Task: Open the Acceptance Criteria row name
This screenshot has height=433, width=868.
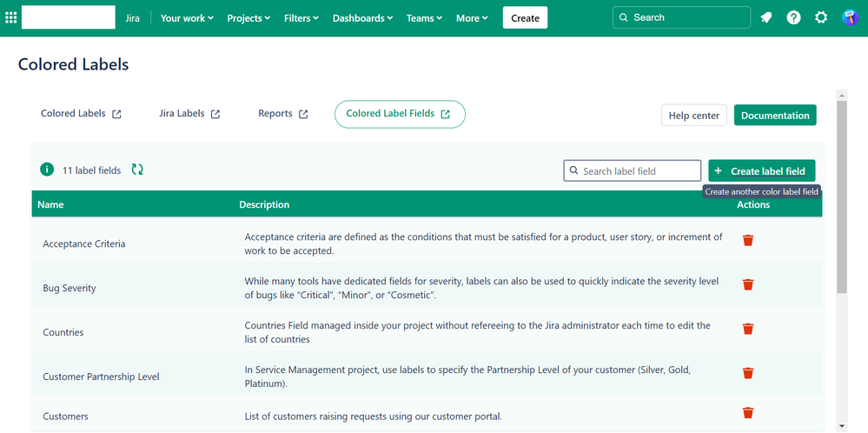Action: coord(84,243)
